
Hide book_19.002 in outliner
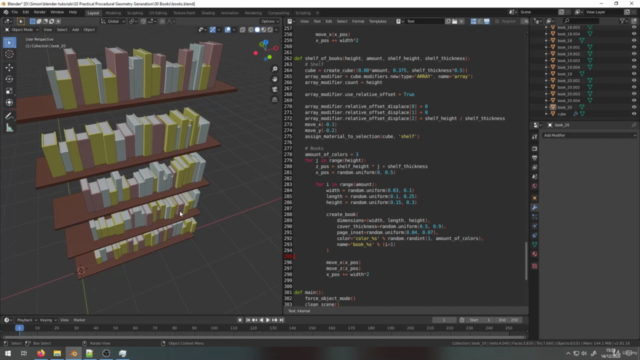coord(634,54)
